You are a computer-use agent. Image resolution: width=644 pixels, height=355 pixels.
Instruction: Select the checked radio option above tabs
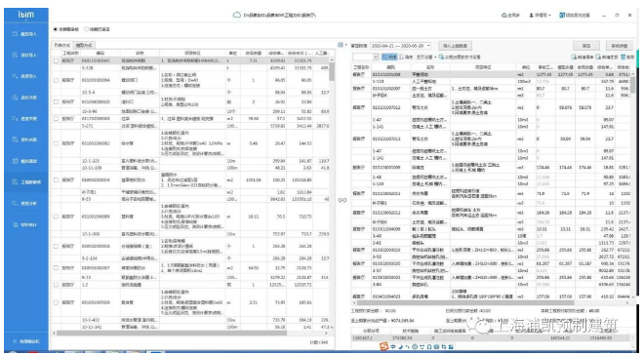point(56,29)
